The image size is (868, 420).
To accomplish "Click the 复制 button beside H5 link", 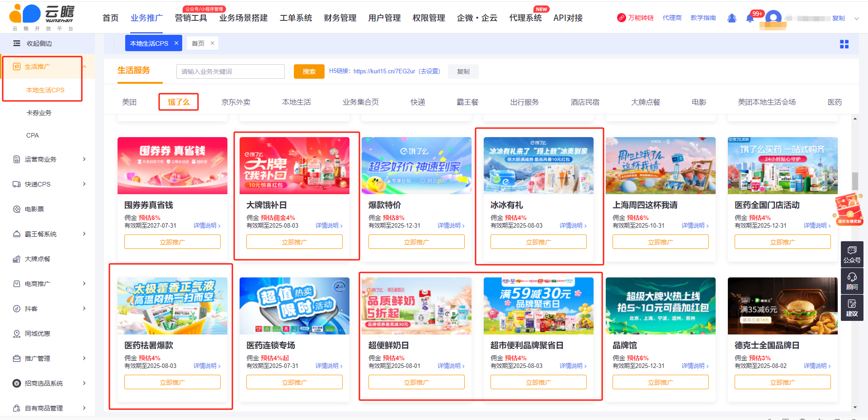I will pyautogui.click(x=463, y=72).
